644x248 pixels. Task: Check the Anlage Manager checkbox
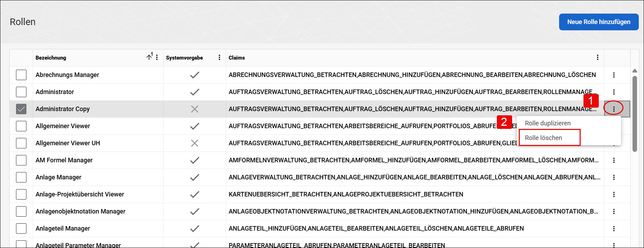[21, 177]
